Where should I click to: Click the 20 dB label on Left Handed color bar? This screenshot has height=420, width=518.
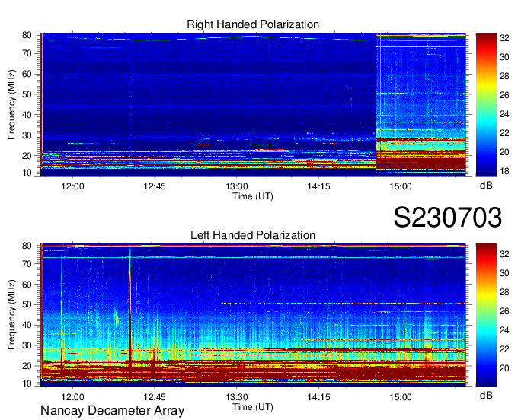pos(504,368)
